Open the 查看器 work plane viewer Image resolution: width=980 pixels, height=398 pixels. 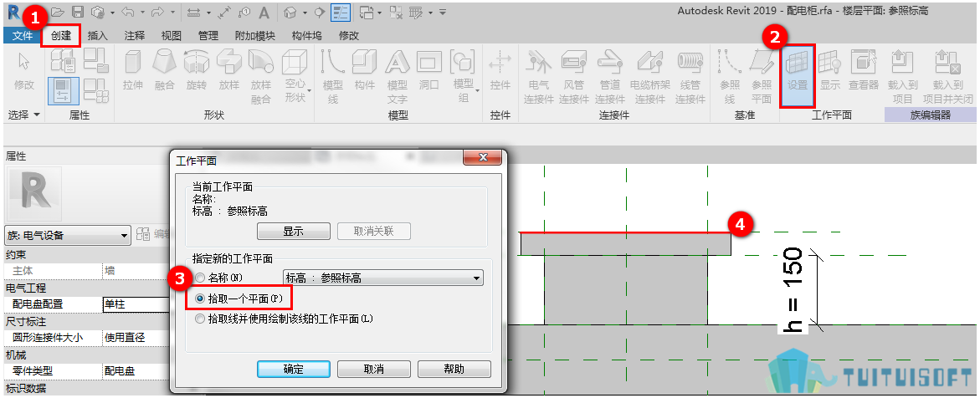click(863, 70)
